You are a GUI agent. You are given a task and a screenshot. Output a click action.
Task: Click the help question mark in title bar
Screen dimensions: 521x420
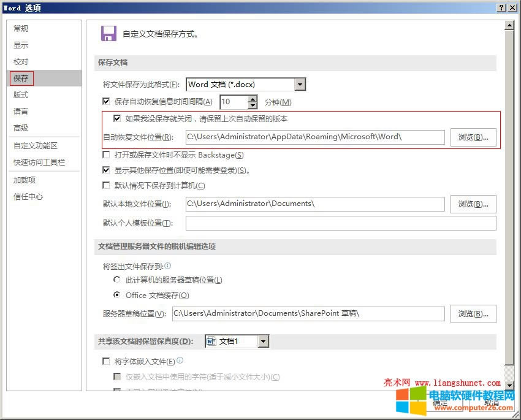click(500, 7)
